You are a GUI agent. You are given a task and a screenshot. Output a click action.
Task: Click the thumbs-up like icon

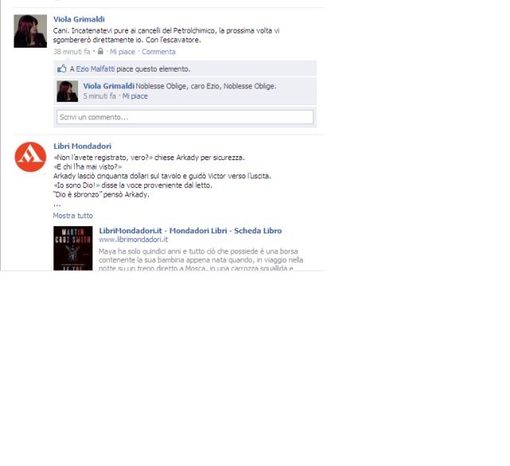(62, 69)
